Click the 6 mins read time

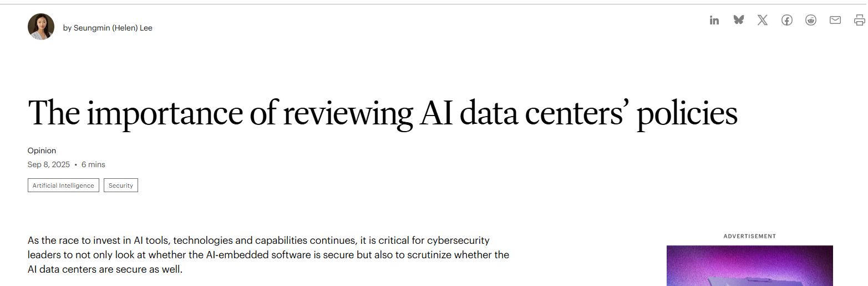[x=93, y=164]
